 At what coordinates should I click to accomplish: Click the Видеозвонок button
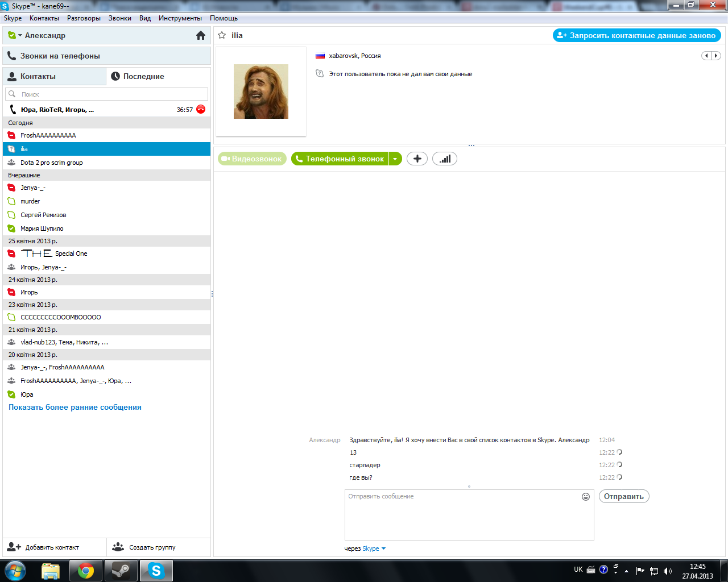tap(252, 159)
